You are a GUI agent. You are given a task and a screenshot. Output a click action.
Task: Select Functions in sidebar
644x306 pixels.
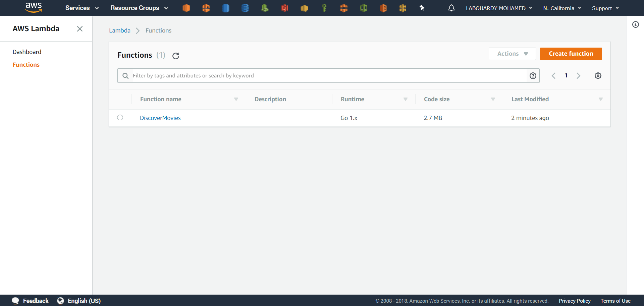pyautogui.click(x=26, y=65)
